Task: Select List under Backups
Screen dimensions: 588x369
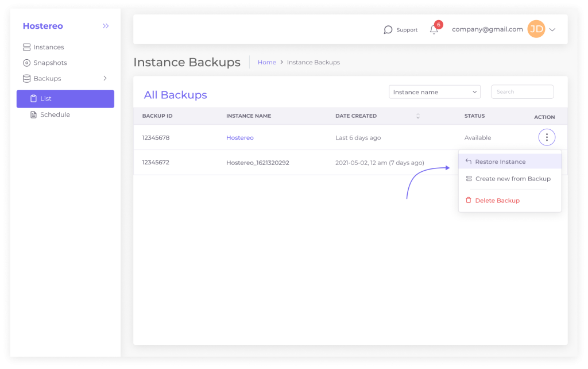Action: click(65, 99)
